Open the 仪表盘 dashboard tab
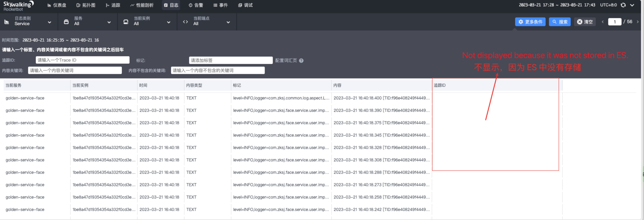 57,5
